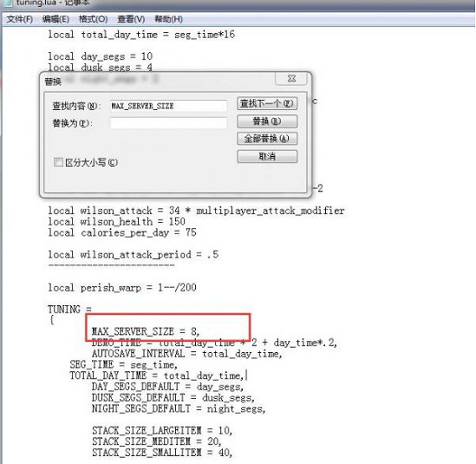Click the AUTOSAVE_INTERVAL line in editor
The height and width of the screenshot is (464, 476).
[187, 354]
